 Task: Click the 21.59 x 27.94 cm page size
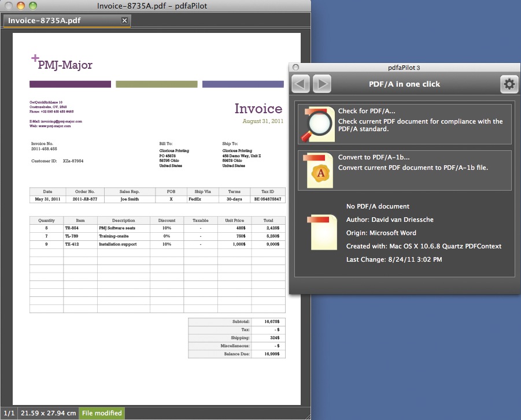pos(48,413)
